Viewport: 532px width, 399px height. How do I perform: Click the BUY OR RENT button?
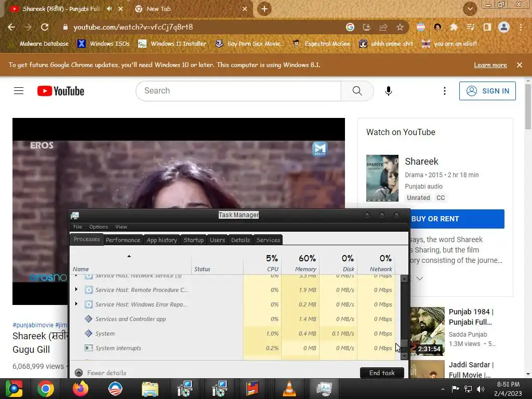457,219
